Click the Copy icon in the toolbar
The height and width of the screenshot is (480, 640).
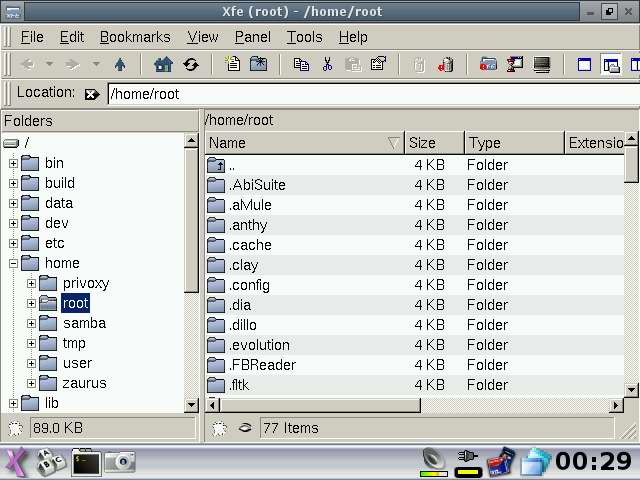click(301, 64)
